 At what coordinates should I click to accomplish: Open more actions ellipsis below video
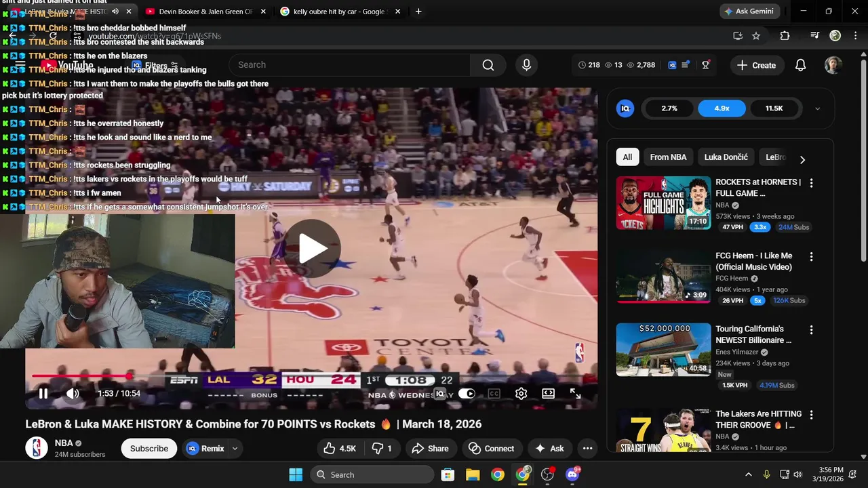tap(588, 448)
